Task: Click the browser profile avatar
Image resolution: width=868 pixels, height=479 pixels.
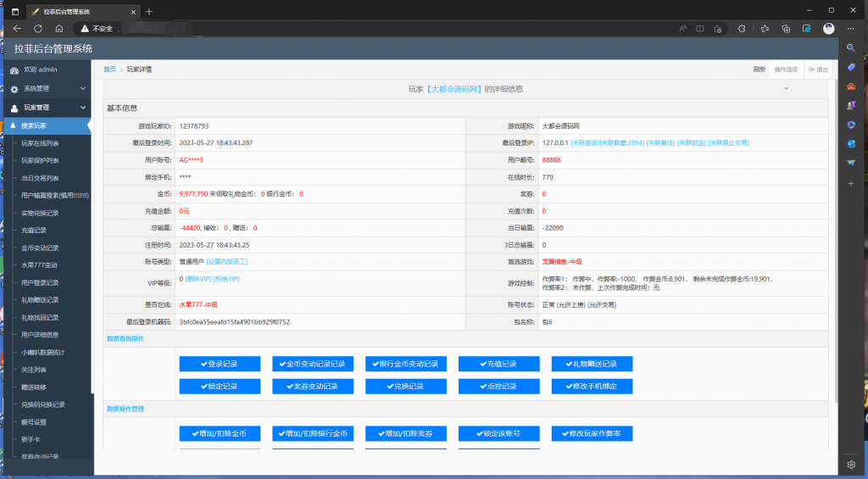Action: pos(829,28)
